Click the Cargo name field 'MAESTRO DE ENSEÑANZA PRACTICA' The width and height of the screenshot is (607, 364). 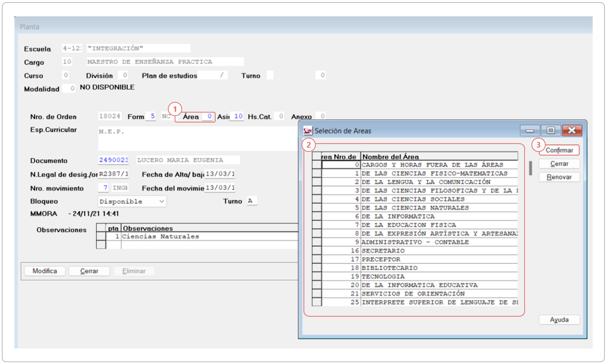coord(165,62)
